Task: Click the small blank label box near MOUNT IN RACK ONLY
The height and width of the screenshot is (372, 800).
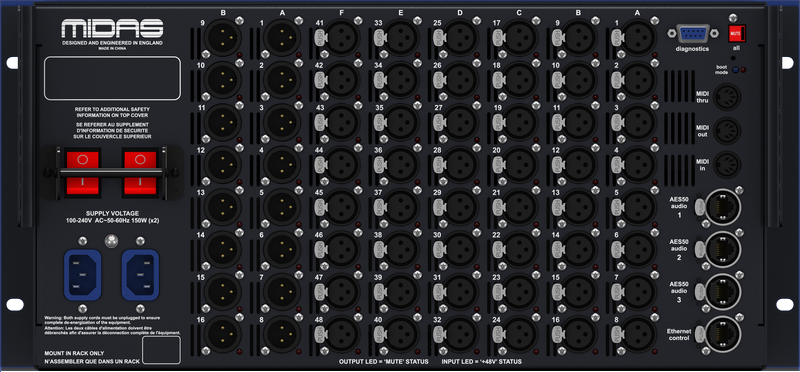Action: tap(161, 350)
